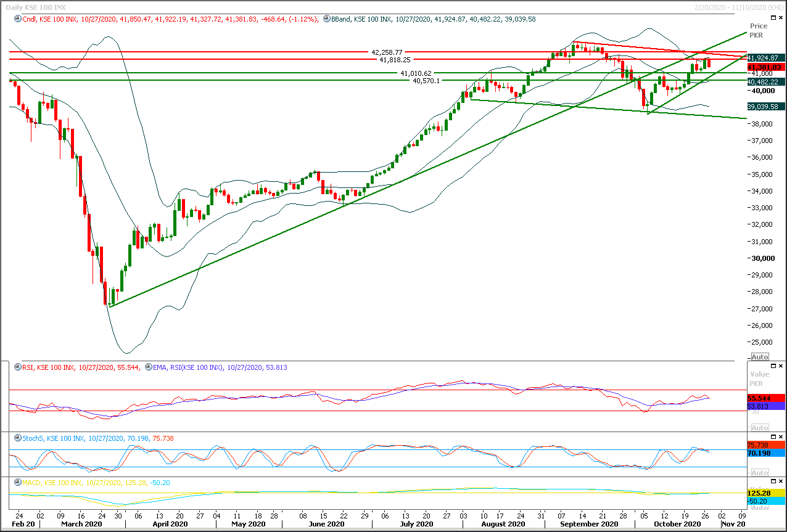Select the RSI KSE 100 INX legend text
The width and height of the screenshot is (787, 532).
click(x=81, y=367)
